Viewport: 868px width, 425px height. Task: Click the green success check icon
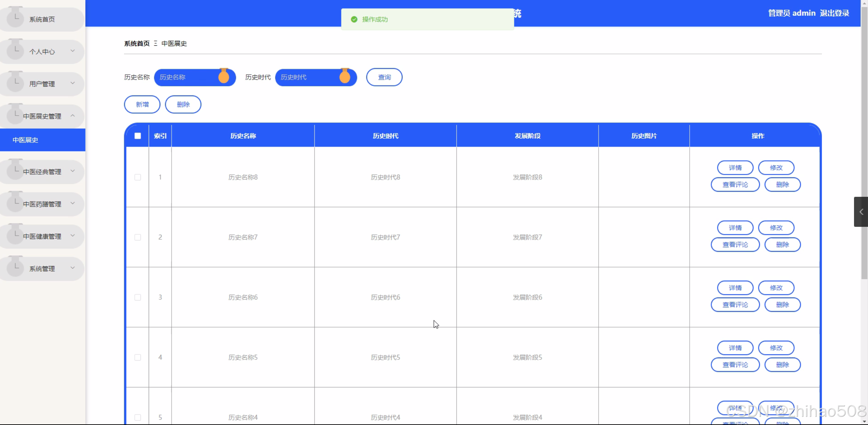click(x=354, y=19)
